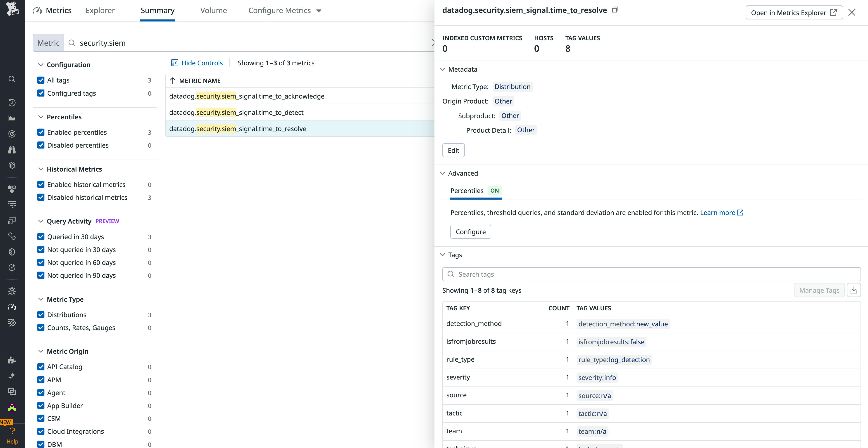Click the Learn more link about percentiles

[x=718, y=212]
